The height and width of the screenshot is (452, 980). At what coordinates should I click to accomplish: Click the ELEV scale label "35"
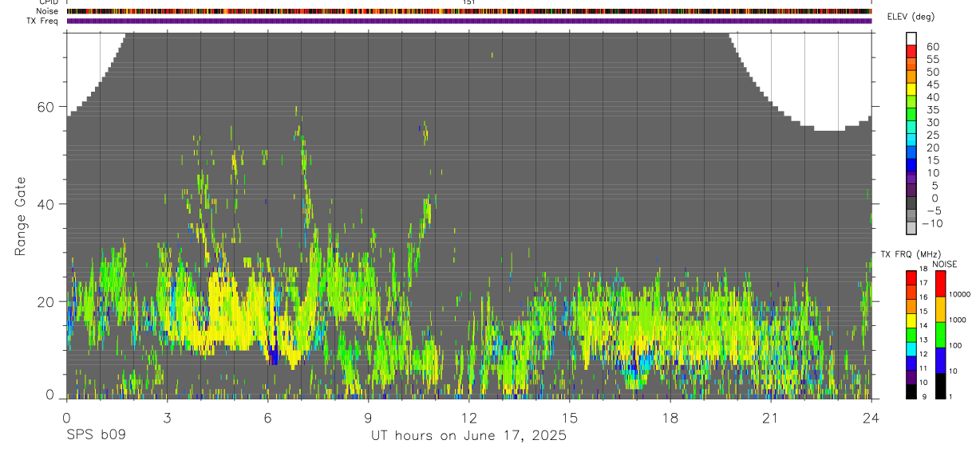point(932,110)
